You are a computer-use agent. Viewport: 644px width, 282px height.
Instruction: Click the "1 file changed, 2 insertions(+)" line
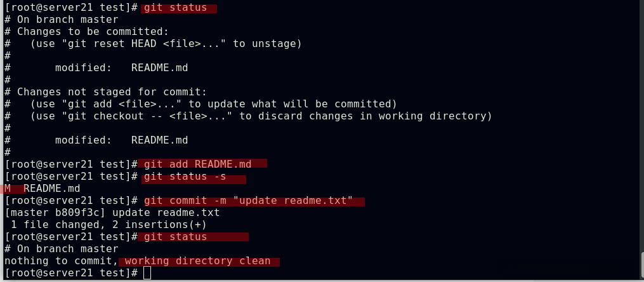click(x=108, y=224)
